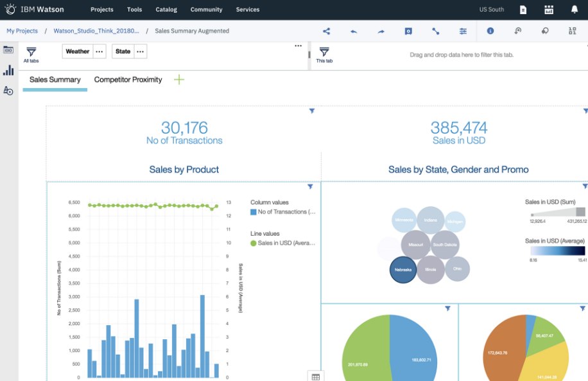The height and width of the screenshot is (381, 588).
Task: Open Weather filter options ellipsis
Action: pyautogui.click(x=99, y=51)
